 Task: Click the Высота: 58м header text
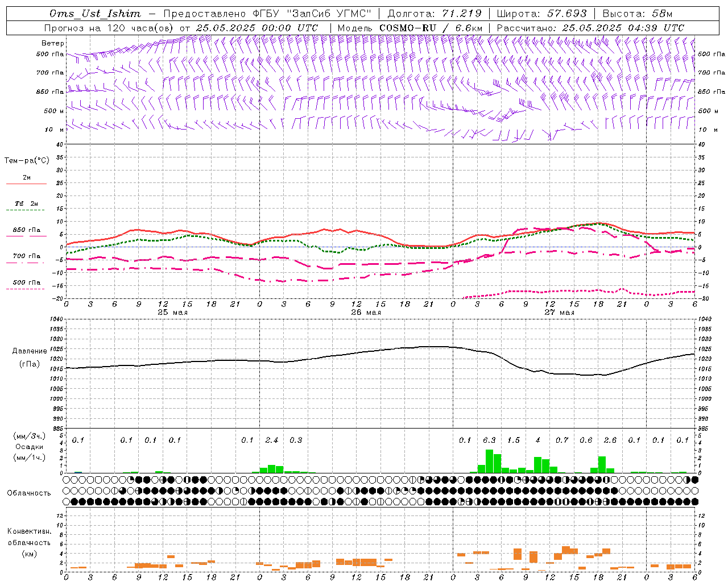(x=637, y=14)
